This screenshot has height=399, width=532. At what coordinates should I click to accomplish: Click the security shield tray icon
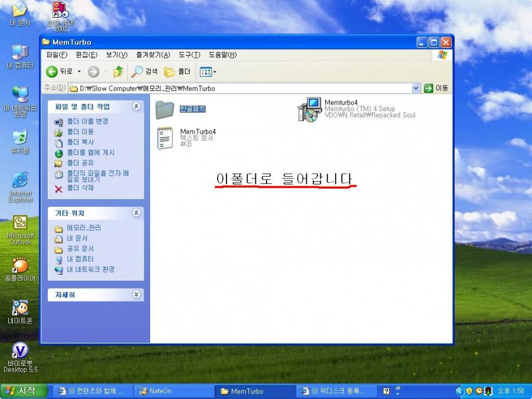[x=469, y=391]
